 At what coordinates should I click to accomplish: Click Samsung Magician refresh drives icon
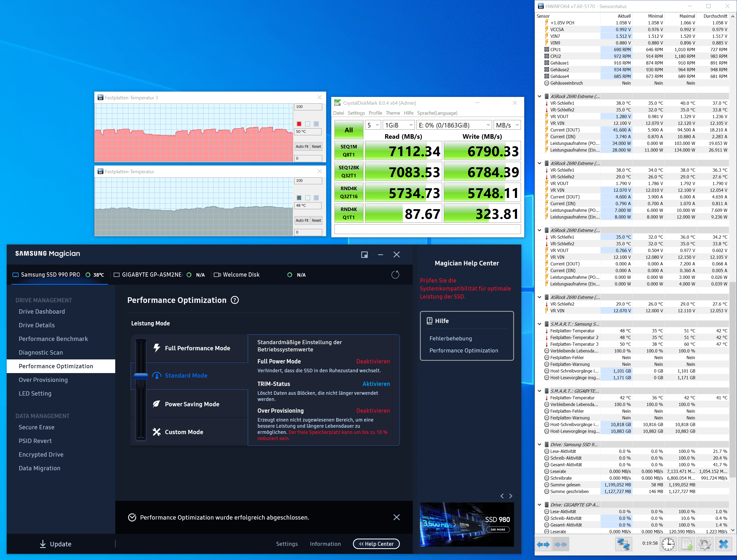coord(395,275)
